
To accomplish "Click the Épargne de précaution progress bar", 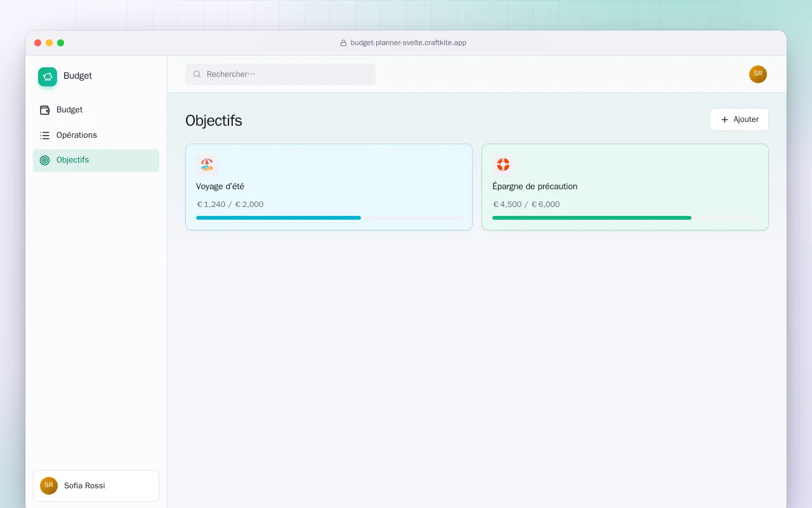I will (x=625, y=218).
